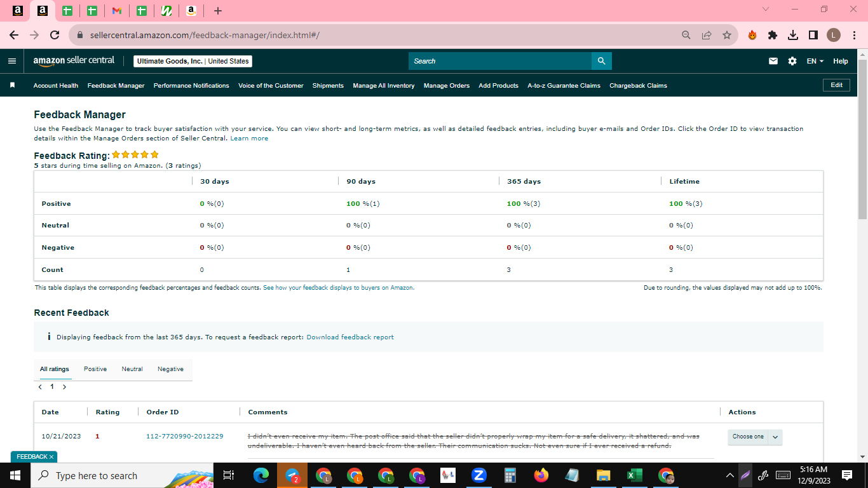This screenshot has height=488, width=868.
Task: Open Chrome three-dot menu
Action: [853, 35]
